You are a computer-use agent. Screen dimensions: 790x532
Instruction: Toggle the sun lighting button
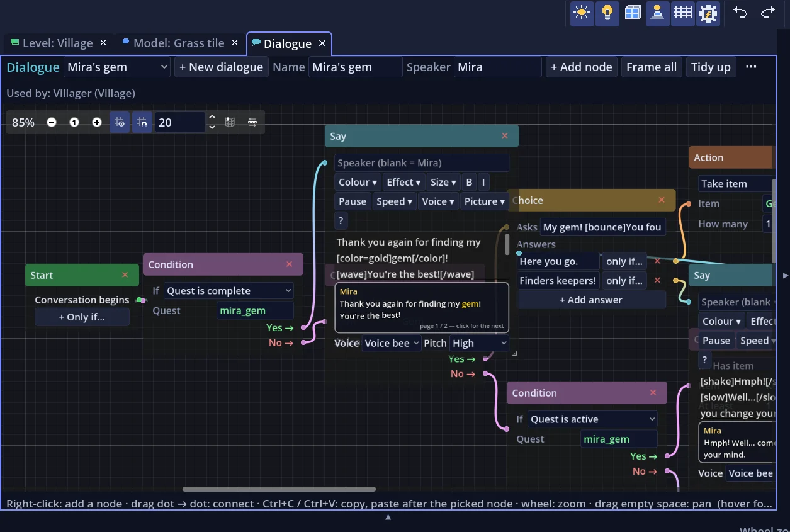coord(582,13)
